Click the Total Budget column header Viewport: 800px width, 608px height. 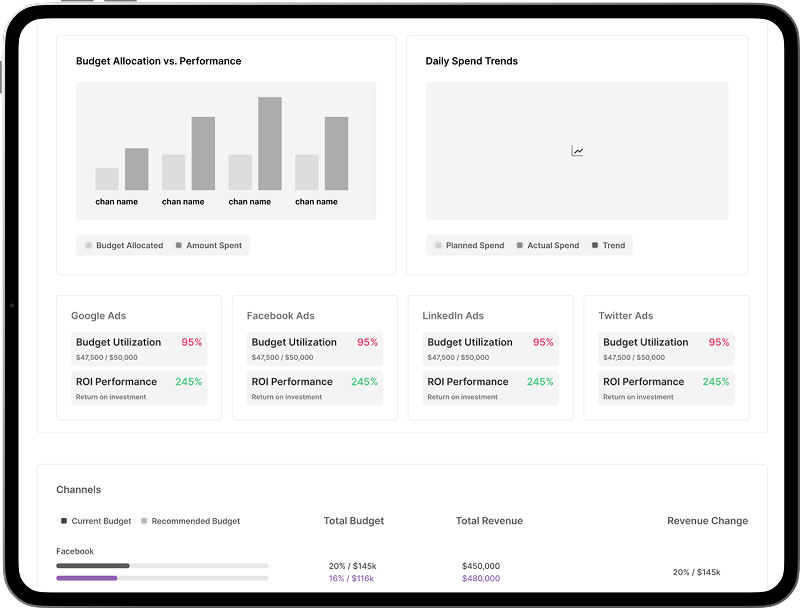354,521
